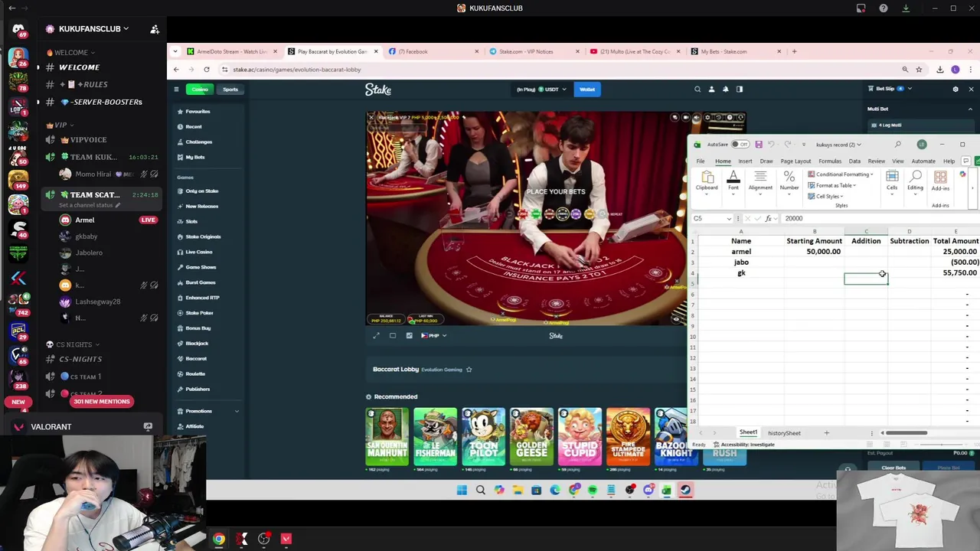Open the Stake user profile icon
Image resolution: width=980 pixels, height=551 pixels.
pos(711,90)
